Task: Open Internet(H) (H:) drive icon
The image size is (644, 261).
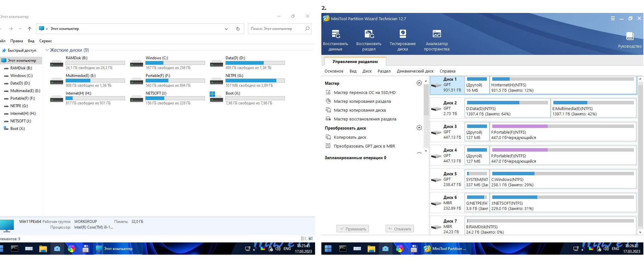Action: 57,99
